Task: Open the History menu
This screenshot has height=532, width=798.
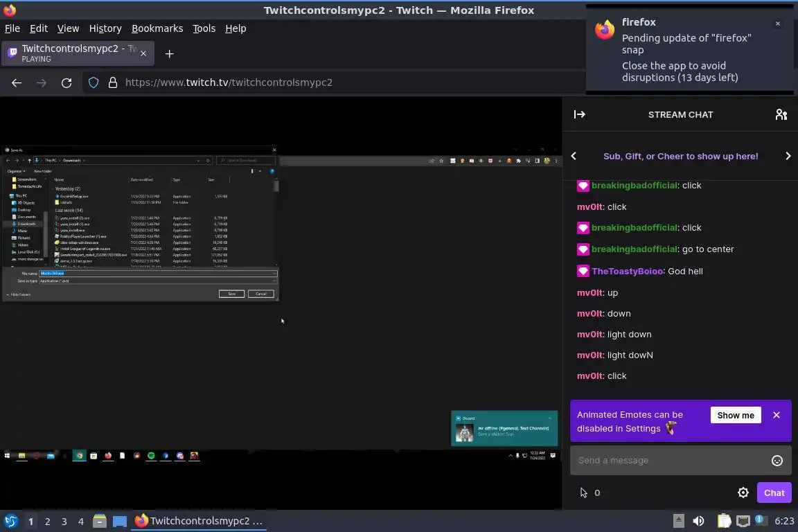Action: click(105, 28)
